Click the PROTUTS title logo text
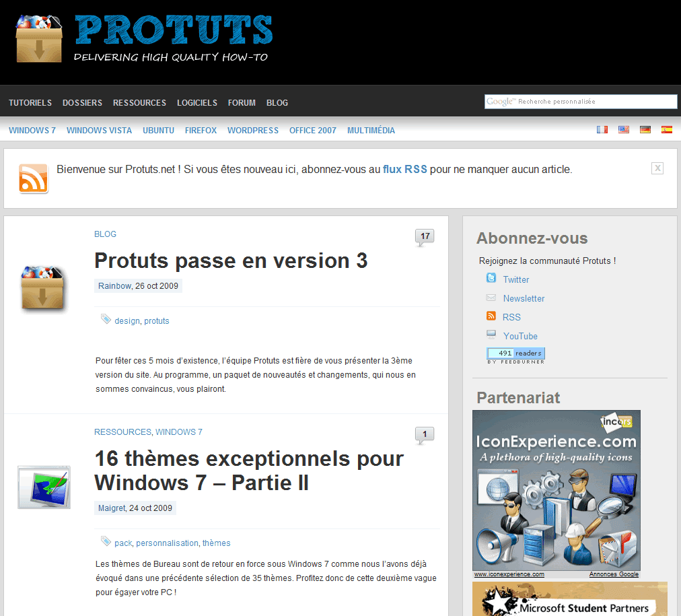Screen dimensions: 681x616 (174, 30)
